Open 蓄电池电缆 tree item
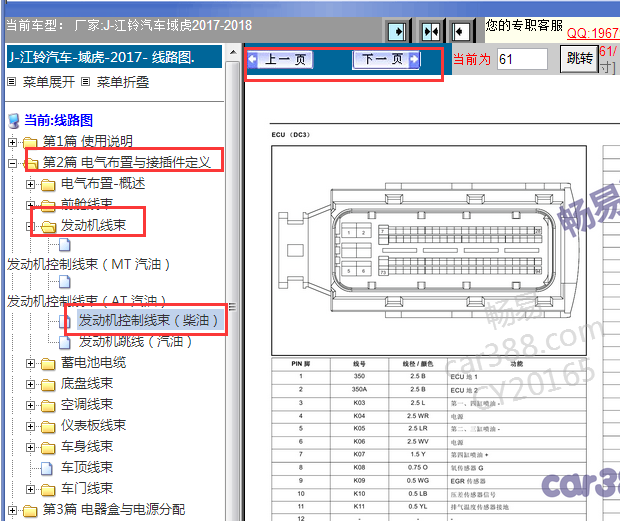Image resolution: width=620 pixels, height=521 pixels. 93,362
